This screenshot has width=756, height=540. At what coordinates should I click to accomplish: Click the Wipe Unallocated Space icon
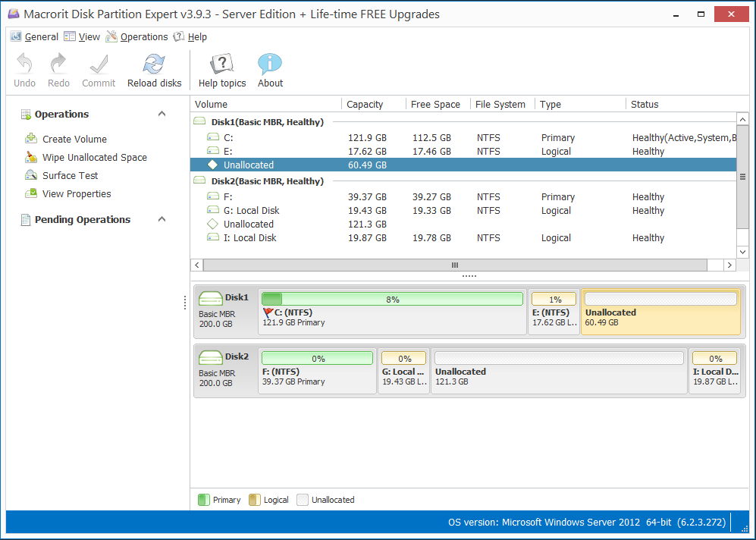pos(31,157)
